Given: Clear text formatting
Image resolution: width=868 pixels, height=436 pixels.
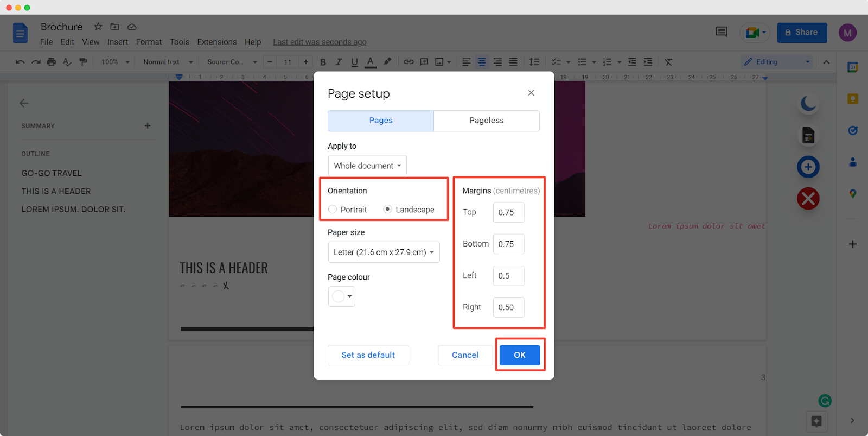Looking at the screenshot, I should 668,62.
